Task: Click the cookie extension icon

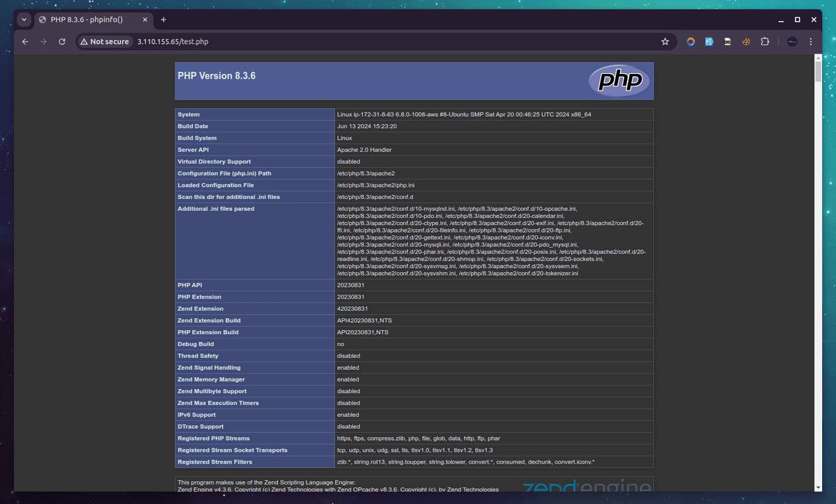Action: [x=745, y=41]
